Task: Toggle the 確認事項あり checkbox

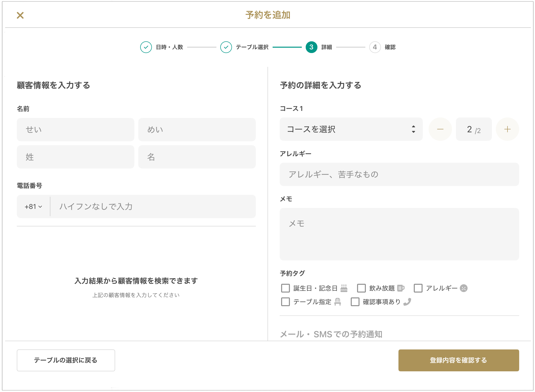Action: click(355, 302)
